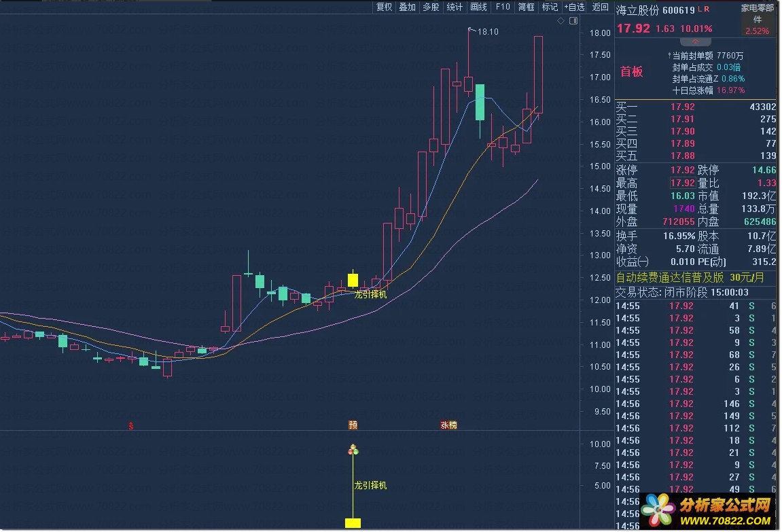Click the 换手 value 16.95%
Screen dimensions: 782x532
[x=679, y=236]
